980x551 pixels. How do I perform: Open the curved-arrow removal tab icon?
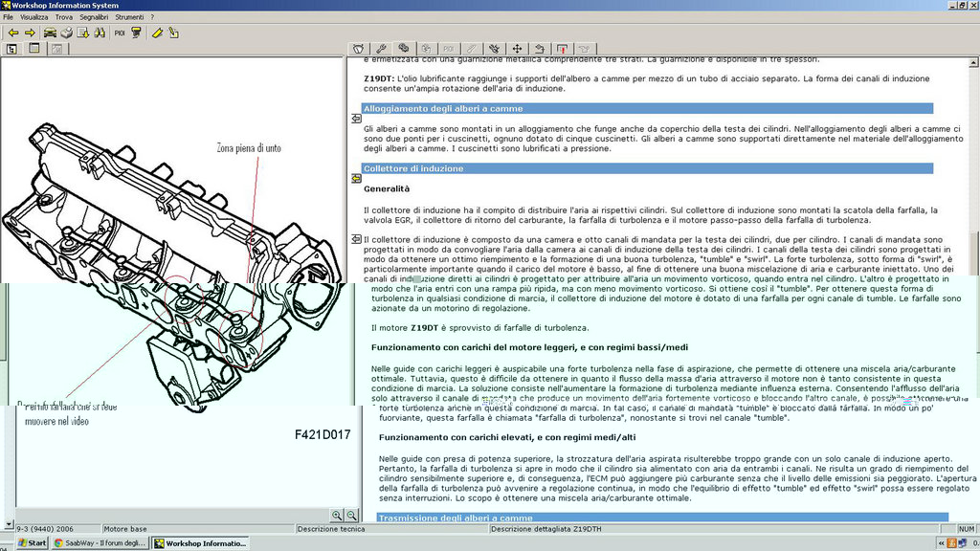pyautogui.click(x=540, y=49)
